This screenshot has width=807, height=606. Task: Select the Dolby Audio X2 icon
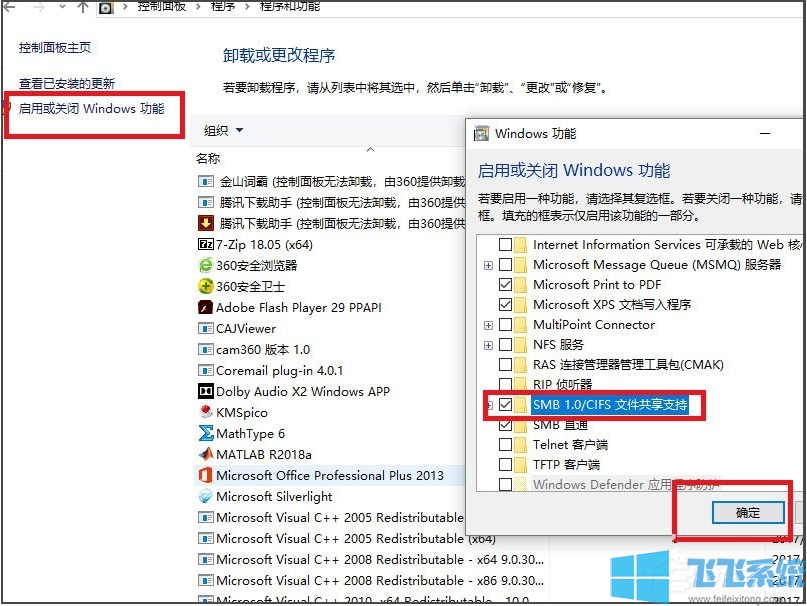(x=208, y=391)
